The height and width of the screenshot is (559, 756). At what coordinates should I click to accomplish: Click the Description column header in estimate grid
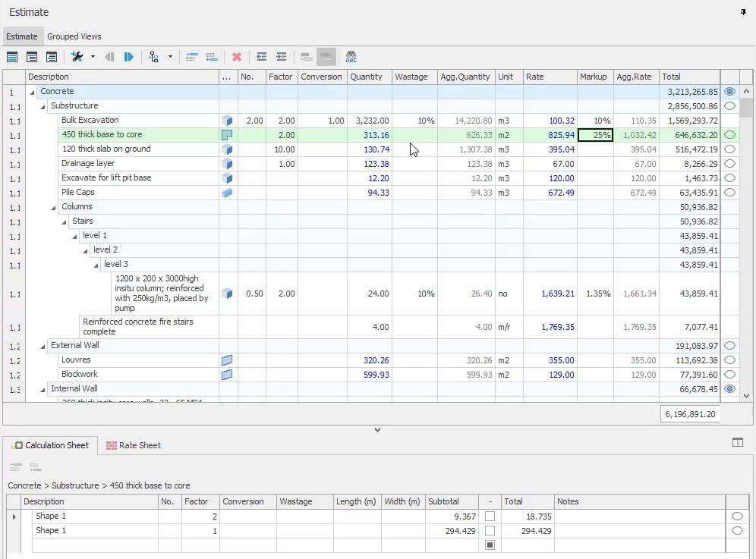[122, 77]
